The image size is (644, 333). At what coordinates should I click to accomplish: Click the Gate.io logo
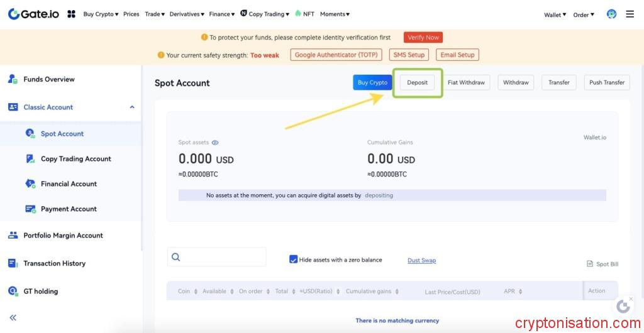(x=33, y=14)
